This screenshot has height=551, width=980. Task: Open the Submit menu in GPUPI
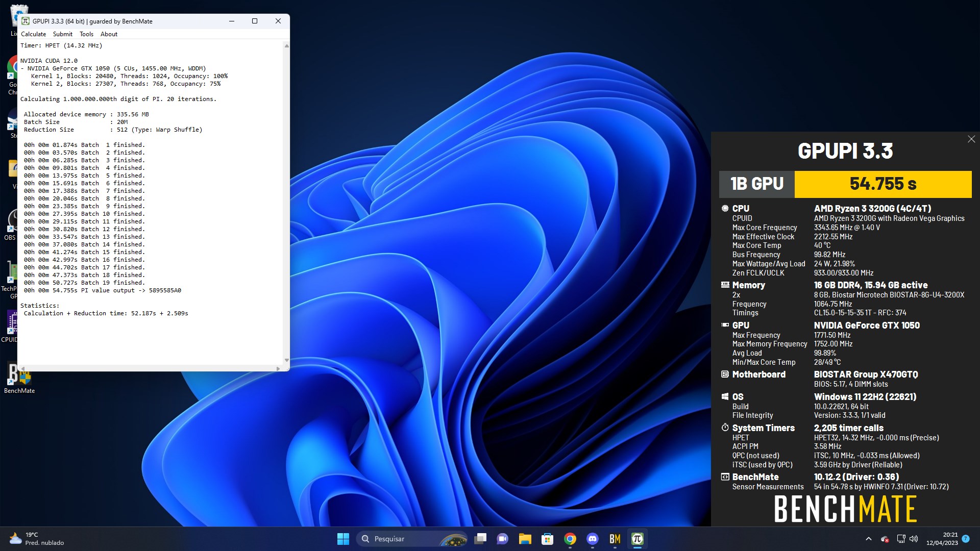coord(63,34)
